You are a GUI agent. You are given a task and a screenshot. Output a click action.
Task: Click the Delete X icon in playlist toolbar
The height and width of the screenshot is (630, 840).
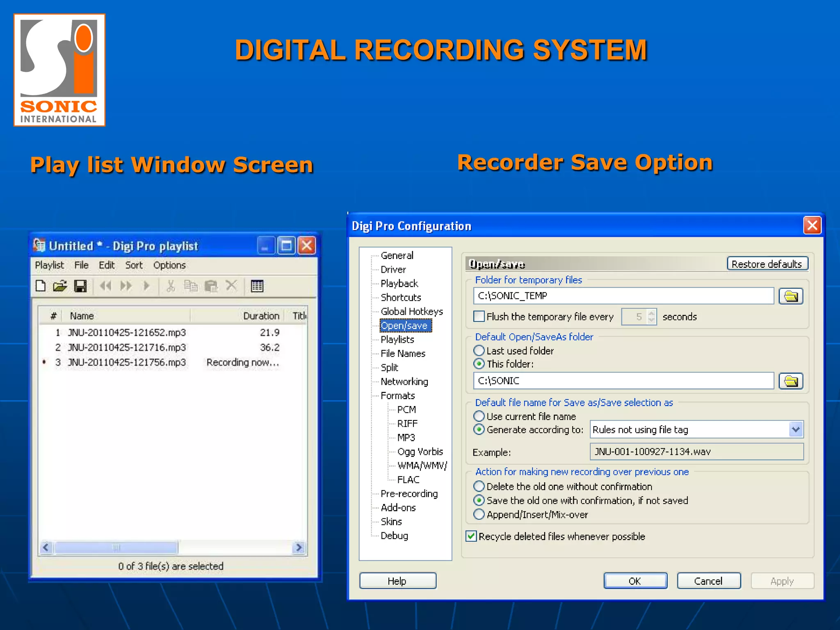[x=232, y=285]
